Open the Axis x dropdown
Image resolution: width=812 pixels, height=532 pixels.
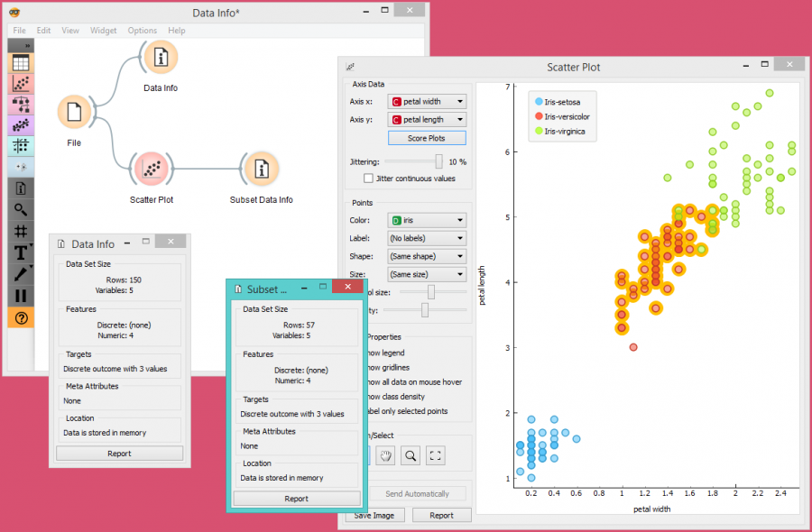[x=426, y=101]
